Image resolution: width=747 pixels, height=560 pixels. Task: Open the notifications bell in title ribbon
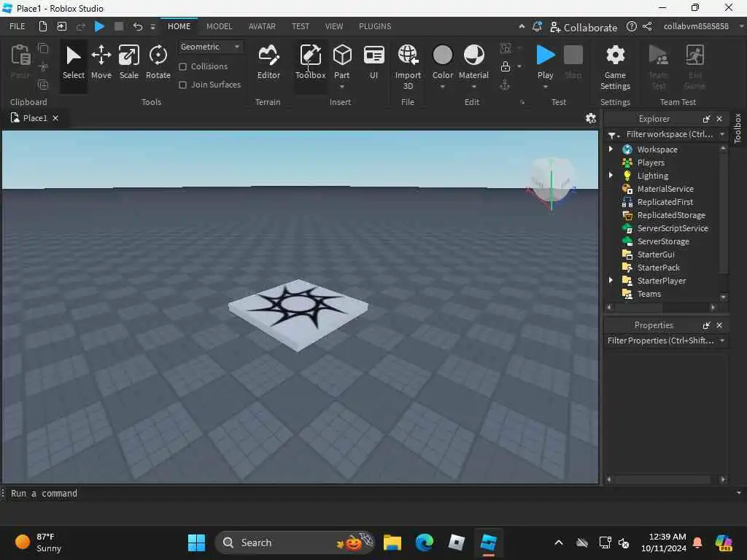(x=537, y=27)
